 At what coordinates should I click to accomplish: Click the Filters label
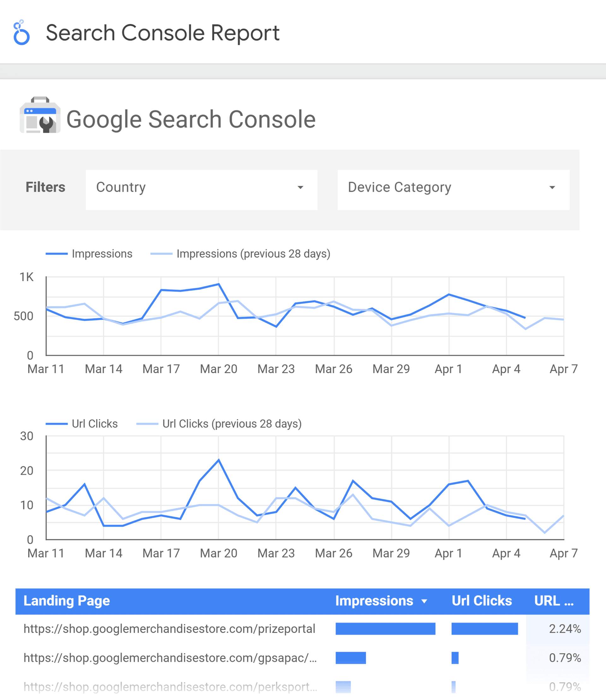tap(45, 187)
